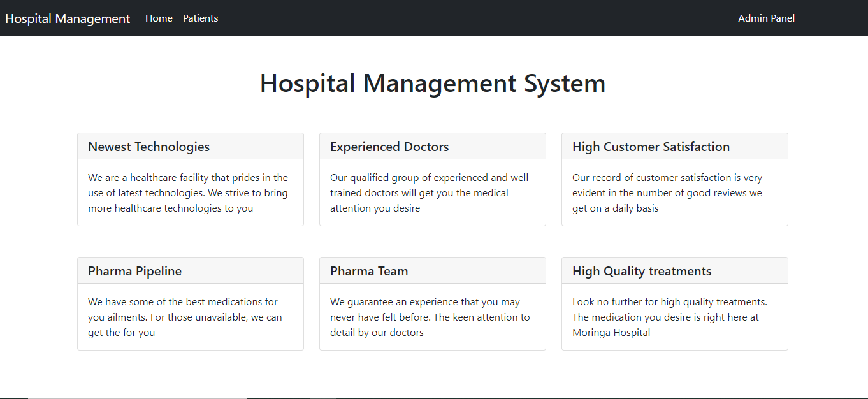Click the Pharma Team guarantee text
The image size is (868, 399).
[x=430, y=317]
